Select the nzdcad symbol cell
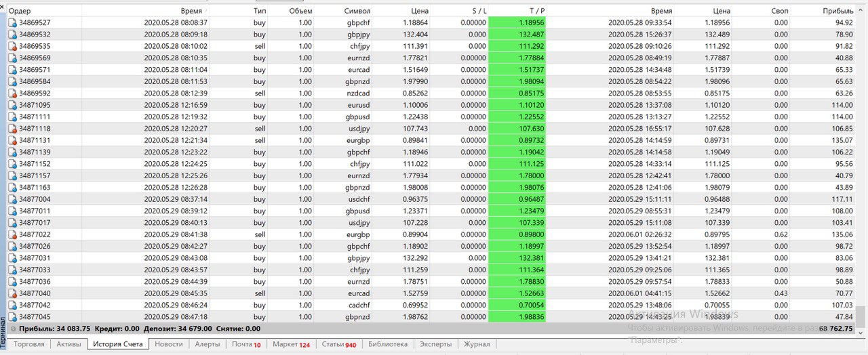The width and height of the screenshot is (868, 355). point(358,93)
